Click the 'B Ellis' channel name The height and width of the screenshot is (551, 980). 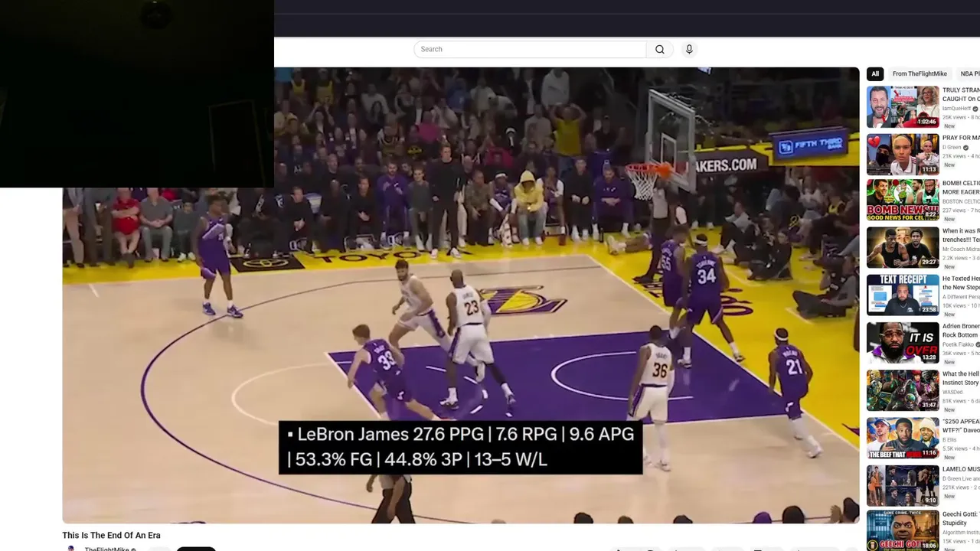[949, 440]
